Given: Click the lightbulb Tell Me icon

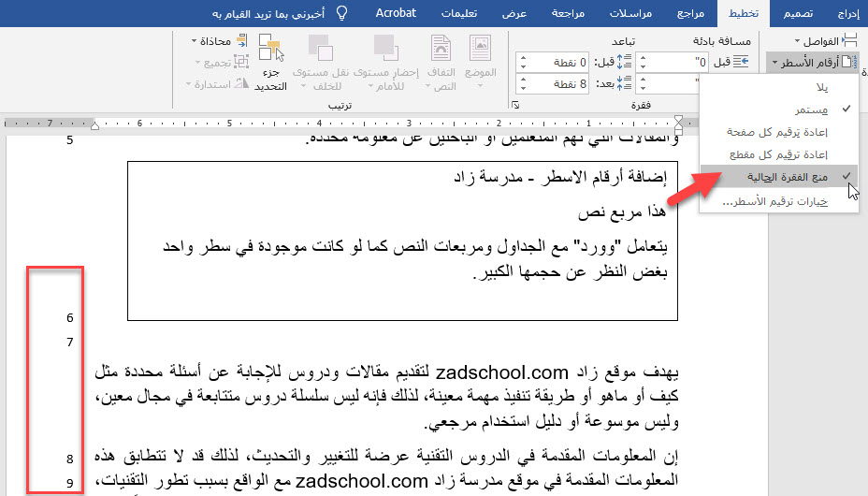Looking at the screenshot, I should (342, 13).
